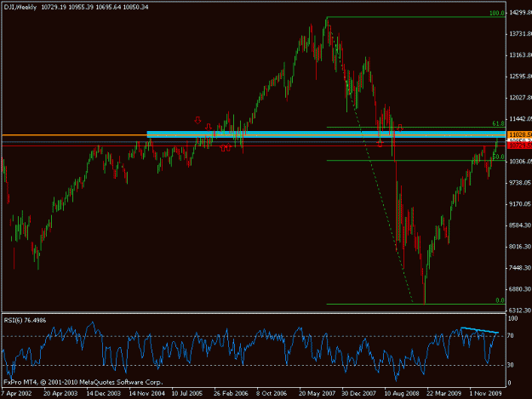The height and width of the screenshot is (399, 532).
Task: Click the 14299.8 price axis label
Action: click(520, 13)
